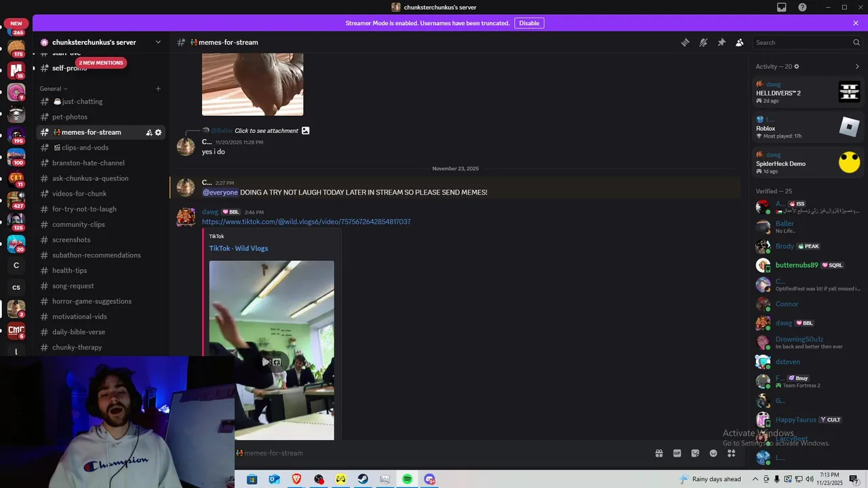Open member DrowningS0u1z profile
The width and height of the screenshot is (868, 488).
[808, 342]
